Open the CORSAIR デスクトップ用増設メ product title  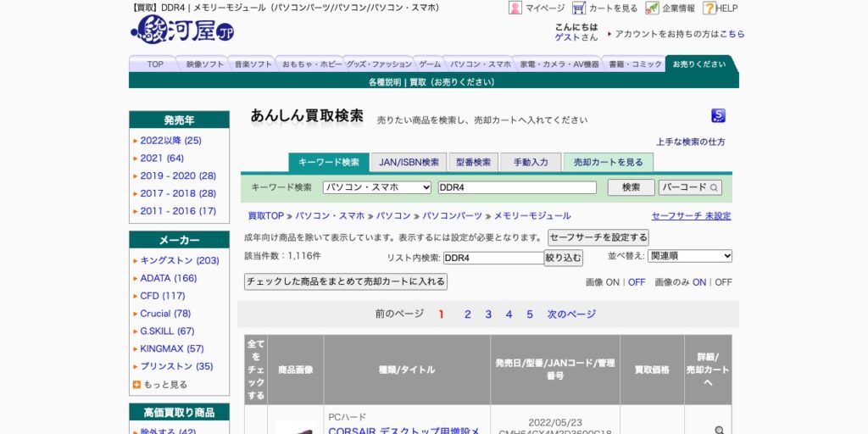point(403,430)
